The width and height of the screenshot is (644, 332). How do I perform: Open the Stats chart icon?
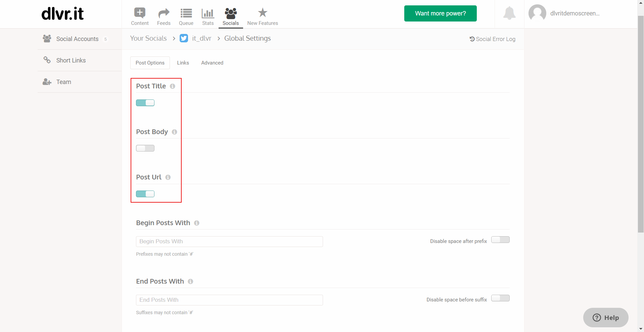(x=208, y=13)
